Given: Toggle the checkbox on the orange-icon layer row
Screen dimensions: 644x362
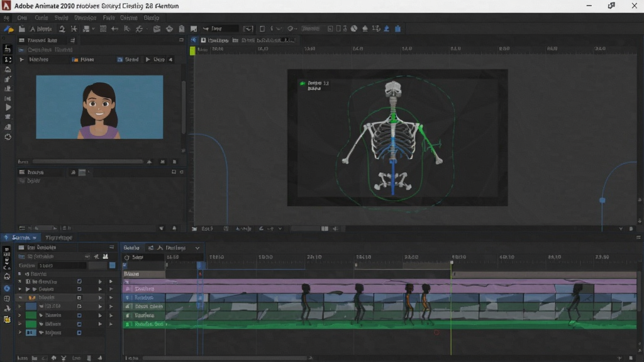Looking at the screenshot, I should 79,297.
